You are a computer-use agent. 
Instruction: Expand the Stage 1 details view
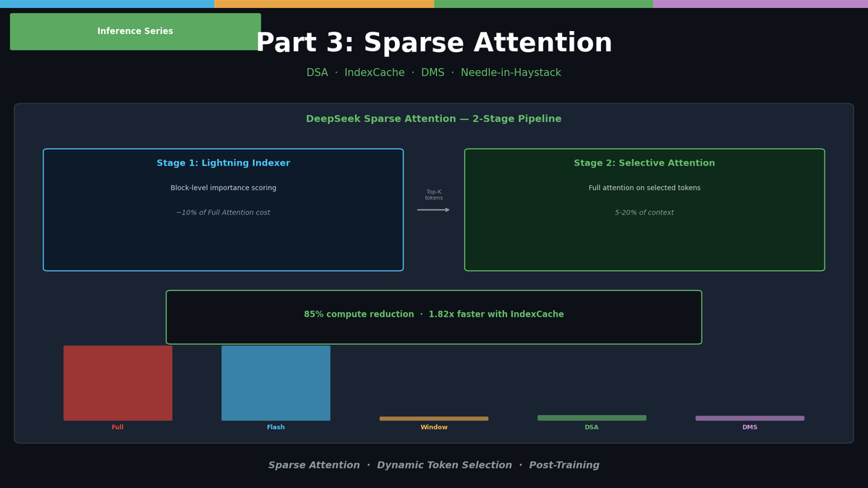[223, 163]
